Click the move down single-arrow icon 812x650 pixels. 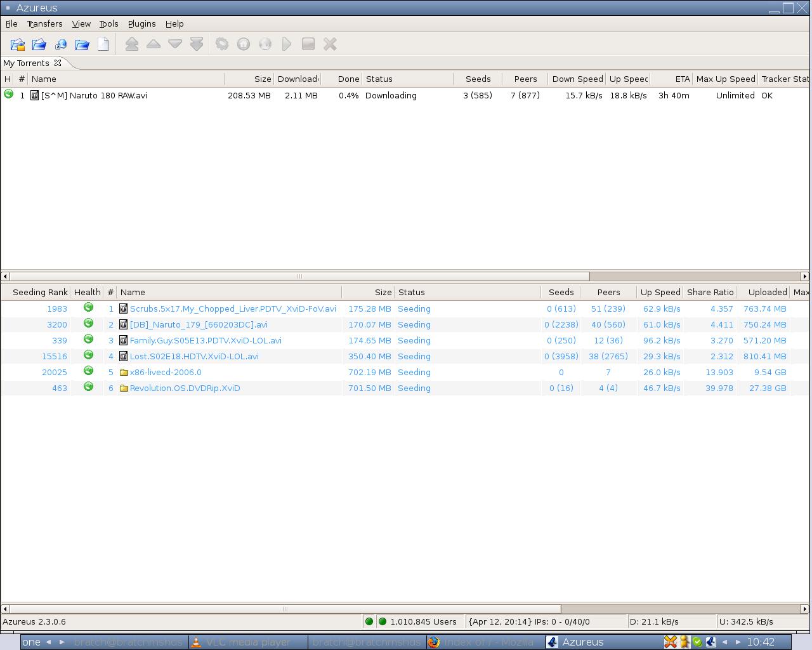click(x=175, y=44)
